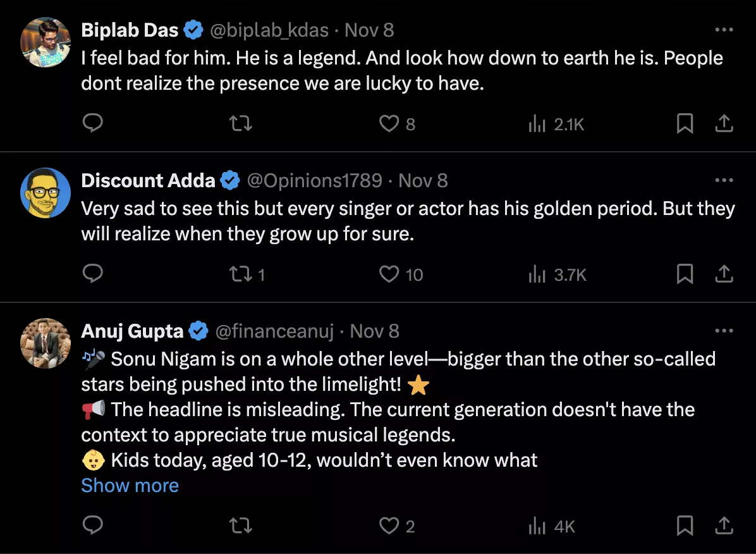Share Biplab Das's tweet
This screenshot has height=554, width=756.
pos(724,124)
